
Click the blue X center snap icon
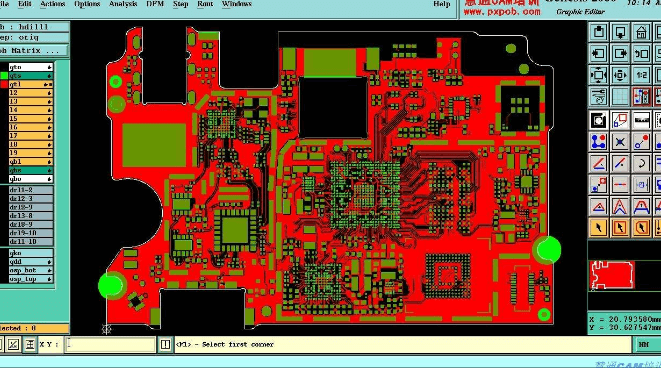620,142
